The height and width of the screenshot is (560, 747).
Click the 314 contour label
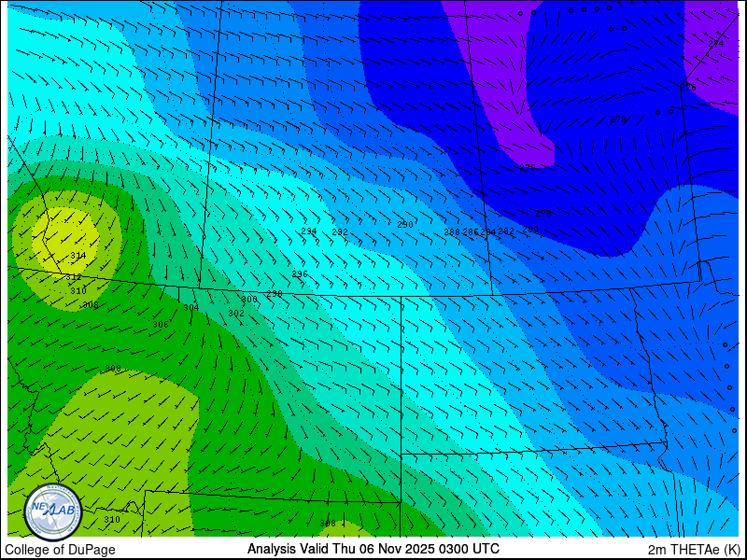[78, 256]
